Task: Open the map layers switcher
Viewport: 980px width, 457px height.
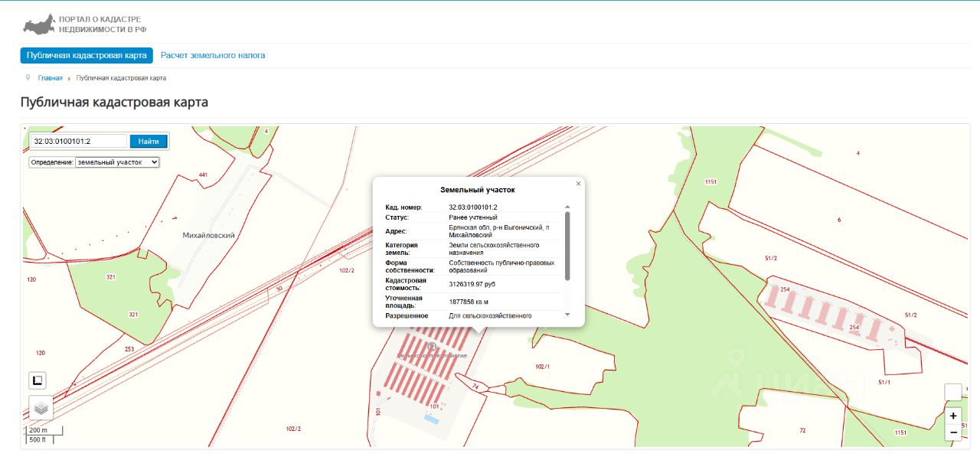Action: 41,408
